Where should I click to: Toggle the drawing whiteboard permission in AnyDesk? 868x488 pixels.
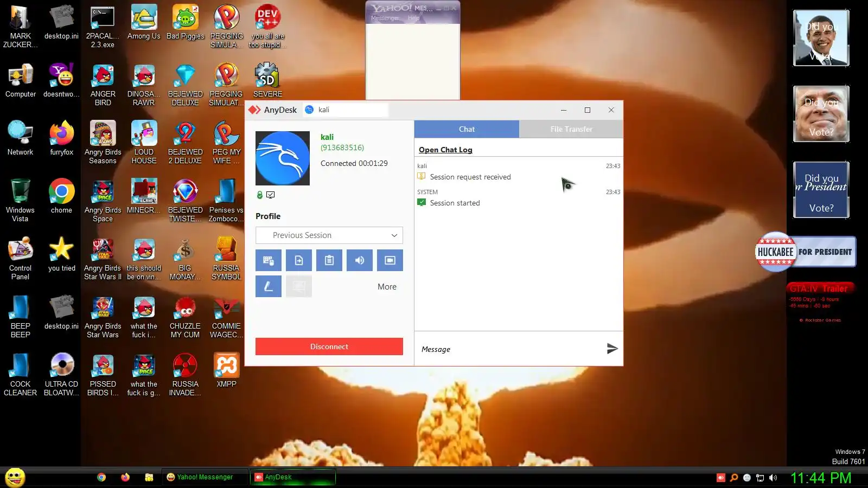(x=269, y=286)
